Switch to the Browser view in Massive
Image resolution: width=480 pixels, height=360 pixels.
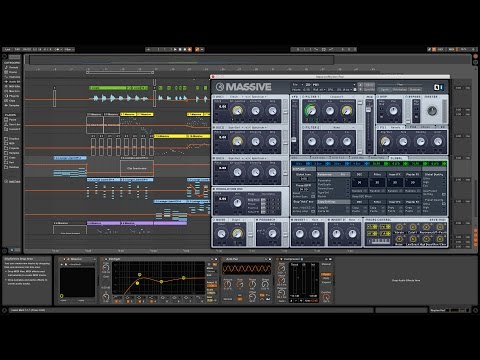pyautogui.click(x=414, y=89)
